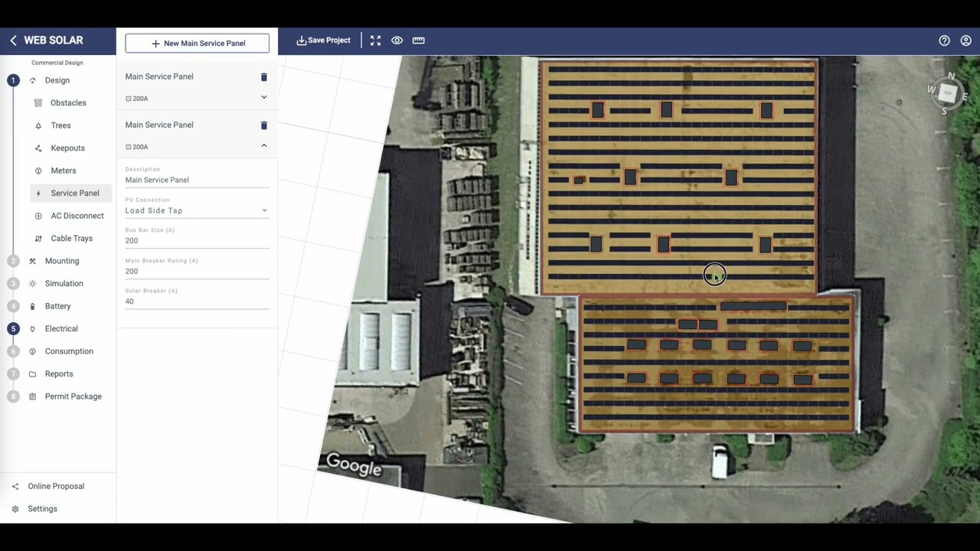Screen dimensions: 980x551
Task: Toggle fullscreen view icon
Action: click(x=375, y=41)
